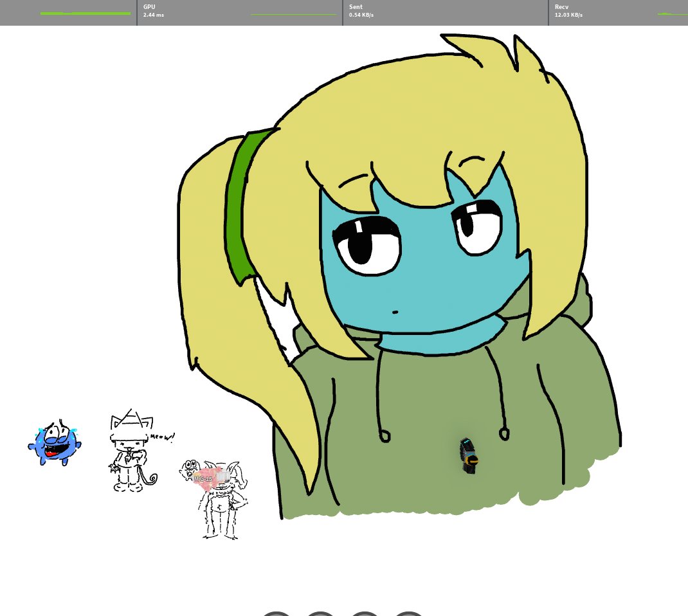The width and height of the screenshot is (688, 616).
Task: Select the 0.54 KB/s sent value
Action: [x=361, y=15]
